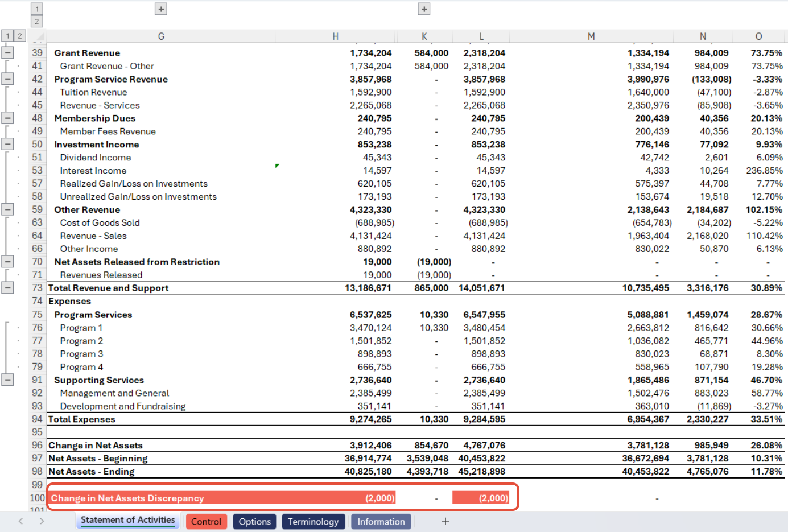
Task: Open the Options sheet tab
Action: [x=255, y=522]
